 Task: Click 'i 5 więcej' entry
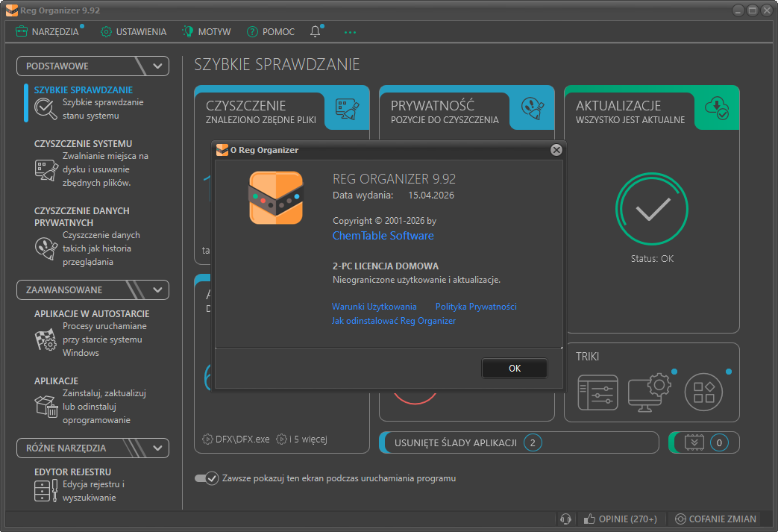(301, 439)
